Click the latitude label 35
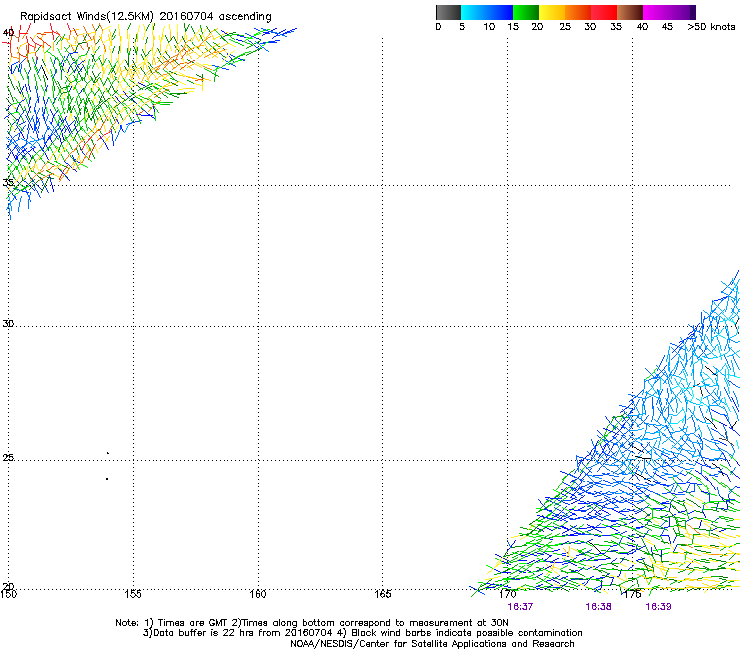Screen dimensions: 740x650 coord(8,182)
